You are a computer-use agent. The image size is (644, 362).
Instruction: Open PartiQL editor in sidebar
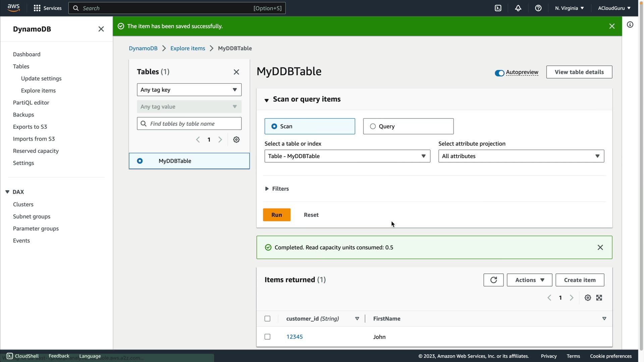pos(31,103)
